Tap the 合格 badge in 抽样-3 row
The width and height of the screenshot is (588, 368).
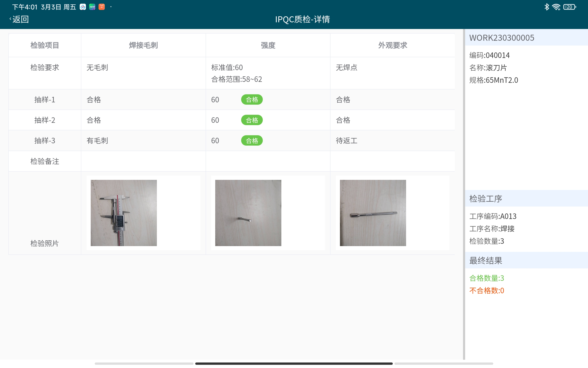point(252,141)
